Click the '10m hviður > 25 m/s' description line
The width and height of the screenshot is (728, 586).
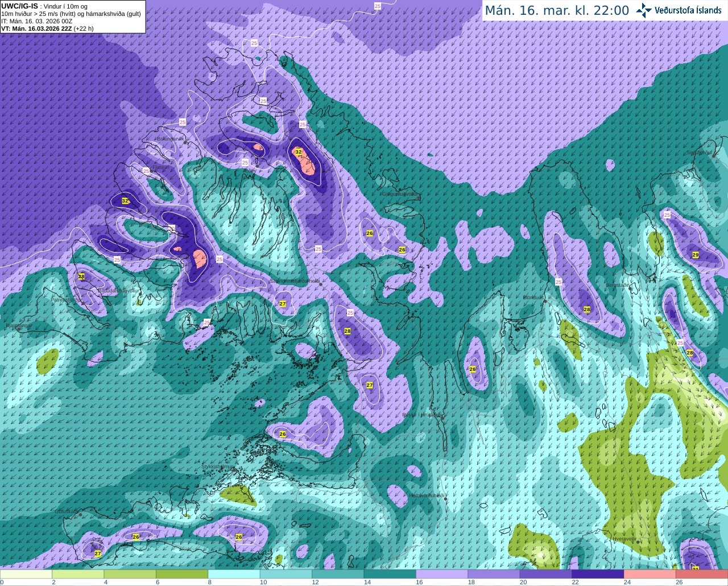click(71, 14)
